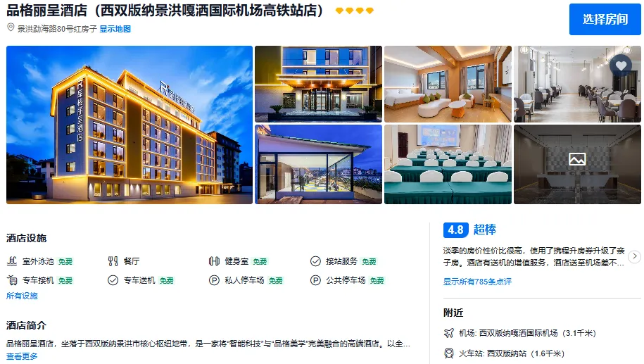Open 显示地图 link
This screenshot has height=364, width=644.
point(115,29)
